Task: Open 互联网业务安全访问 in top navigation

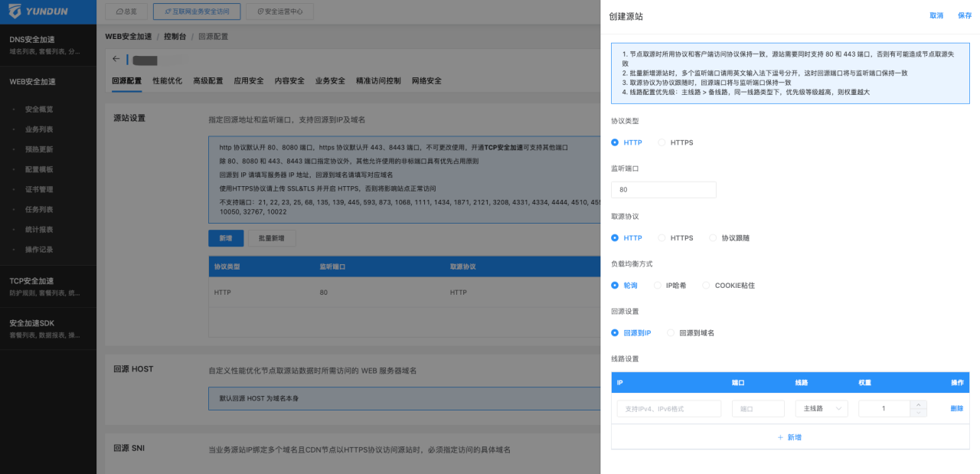Action: [x=197, y=11]
